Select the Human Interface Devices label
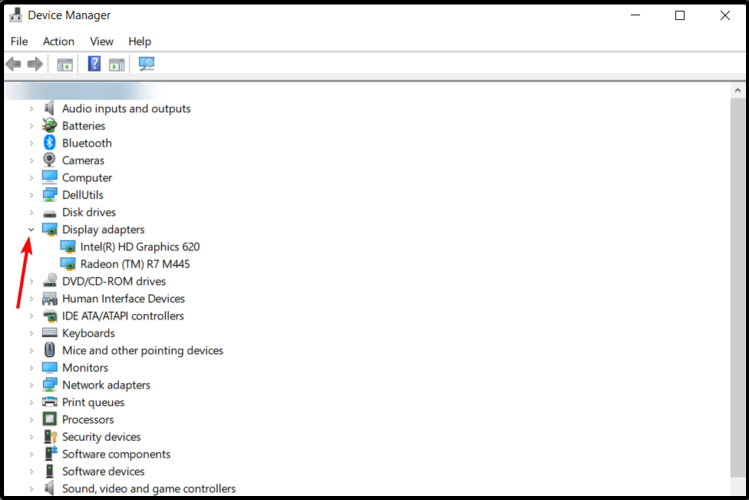Viewport: 749px width, 500px height. [x=123, y=298]
